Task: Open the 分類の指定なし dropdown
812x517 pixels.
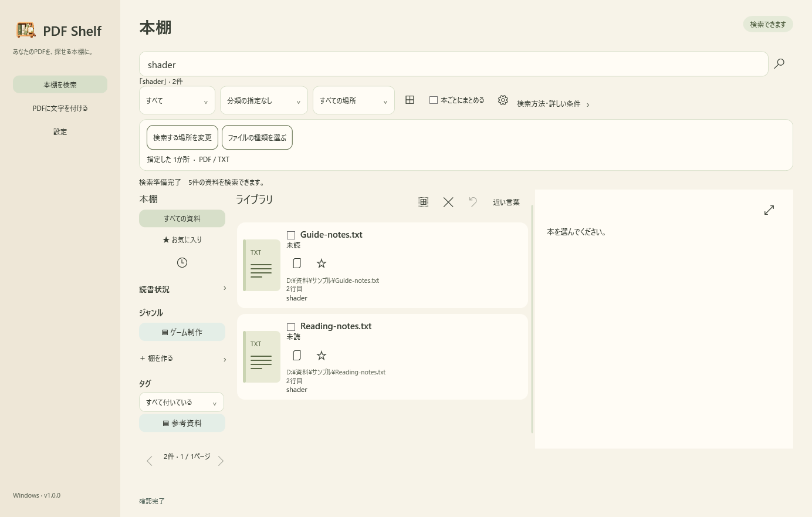Action: coord(264,100)
